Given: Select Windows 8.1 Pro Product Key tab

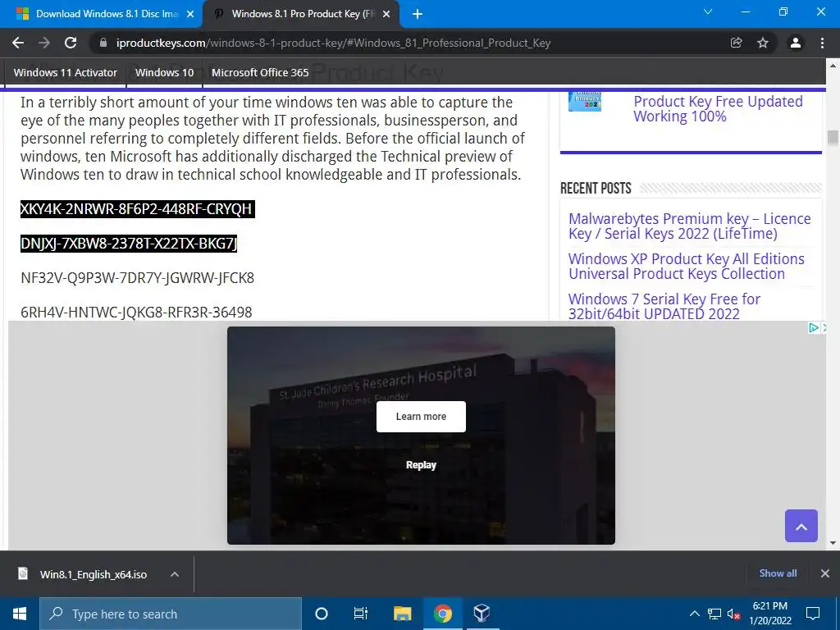Looking at the screenshot, I should click(300, 14).
